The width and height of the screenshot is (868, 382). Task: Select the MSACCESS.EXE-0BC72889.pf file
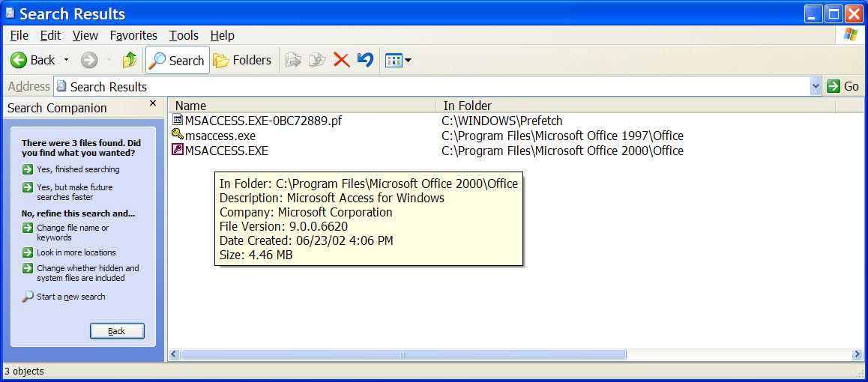coord(264,121)
